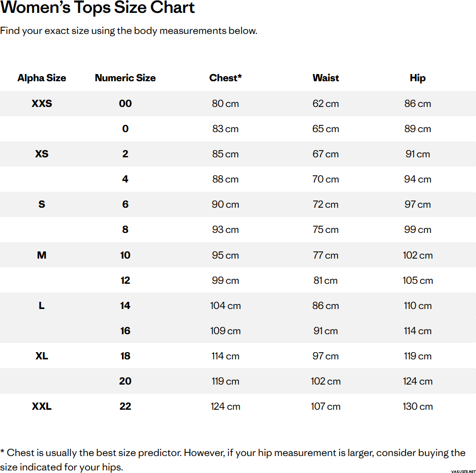Select the Hip column header
This screenshot has width=476, height=473.
417,78
